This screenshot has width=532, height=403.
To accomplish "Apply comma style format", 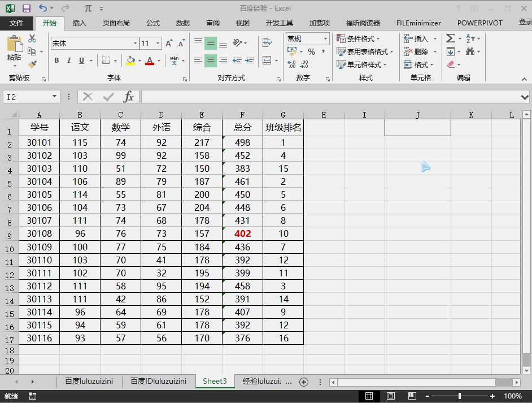I will click(324, 51).
